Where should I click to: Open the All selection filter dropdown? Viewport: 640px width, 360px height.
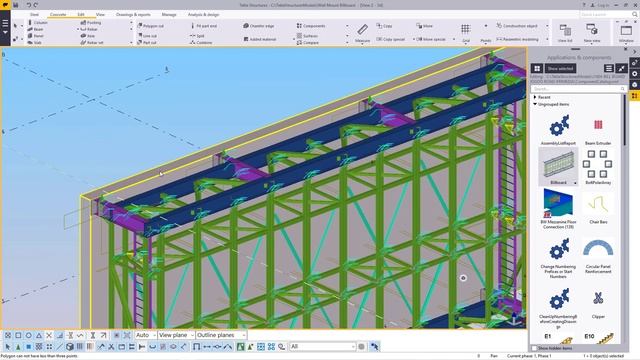click(322, 347)
